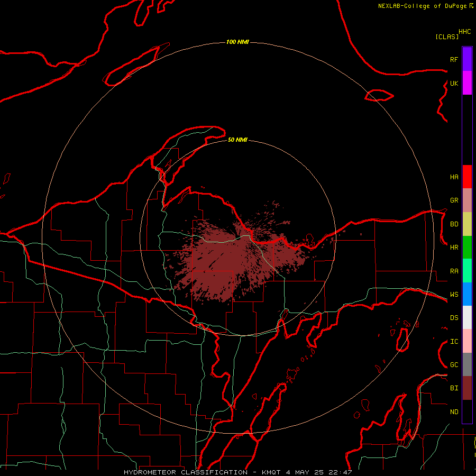Click the '22:47' time stamp
This screenshot has height=476, width=476.
340,472
